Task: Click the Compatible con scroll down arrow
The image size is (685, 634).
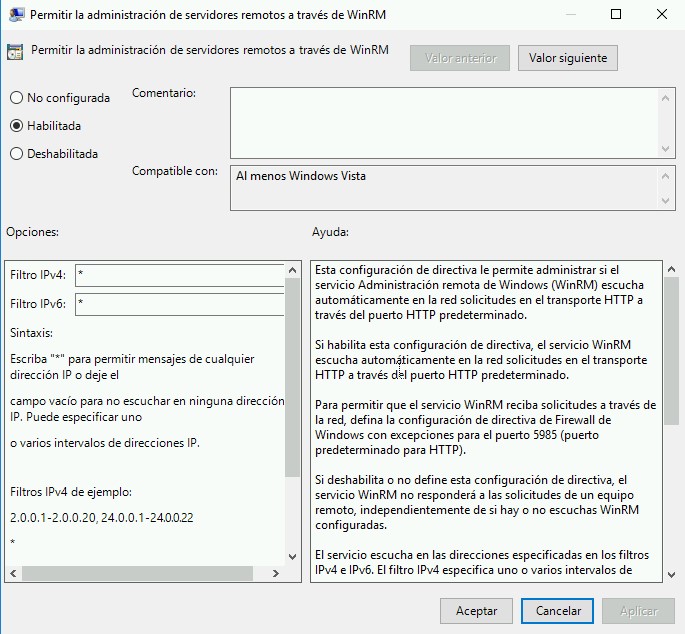Action: [665, 201]
